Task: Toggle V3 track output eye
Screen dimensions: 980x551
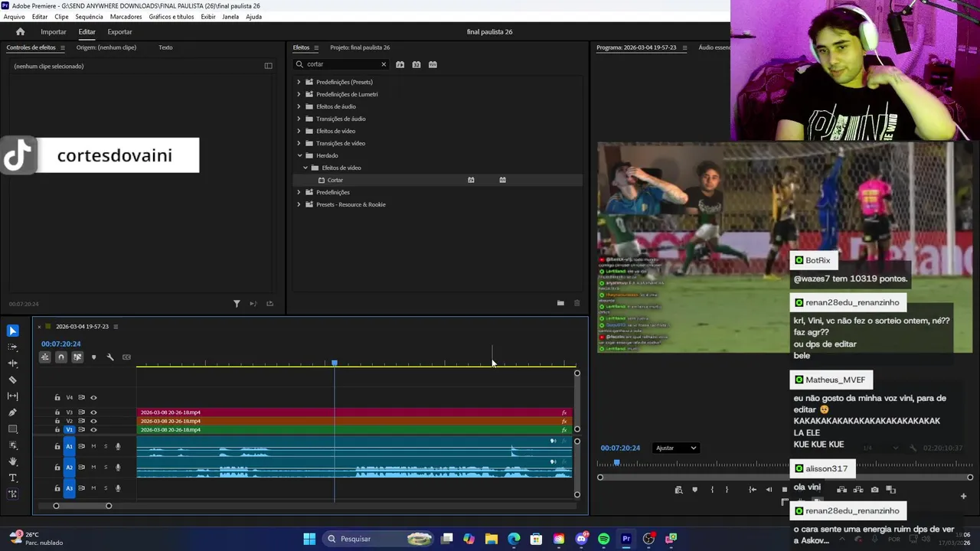Action: tap(93, 412)
